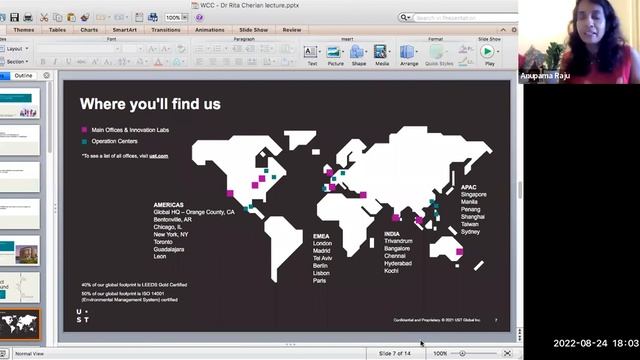The image size is (640, 360).
Task: Click the Print icon in toolbar
Action: pos(28,17)
